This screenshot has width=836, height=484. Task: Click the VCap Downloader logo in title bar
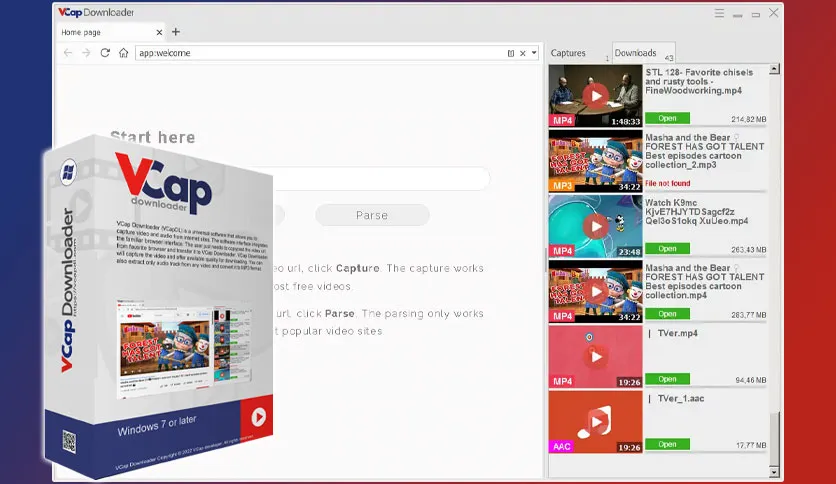click(x=96, y=12)
